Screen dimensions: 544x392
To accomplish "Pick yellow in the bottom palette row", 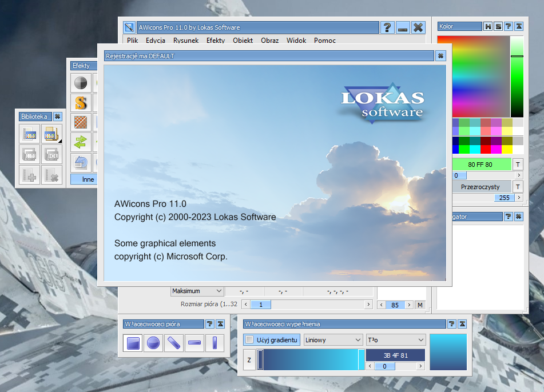I will [507, 149].
